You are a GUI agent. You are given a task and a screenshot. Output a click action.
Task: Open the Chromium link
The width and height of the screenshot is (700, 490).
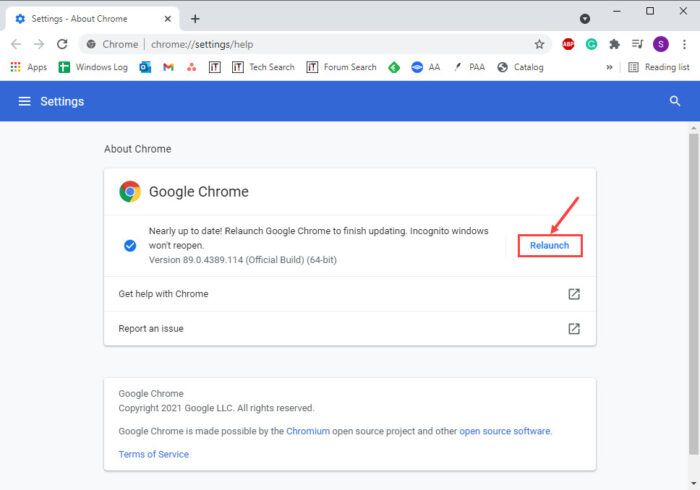coord(308,431)
